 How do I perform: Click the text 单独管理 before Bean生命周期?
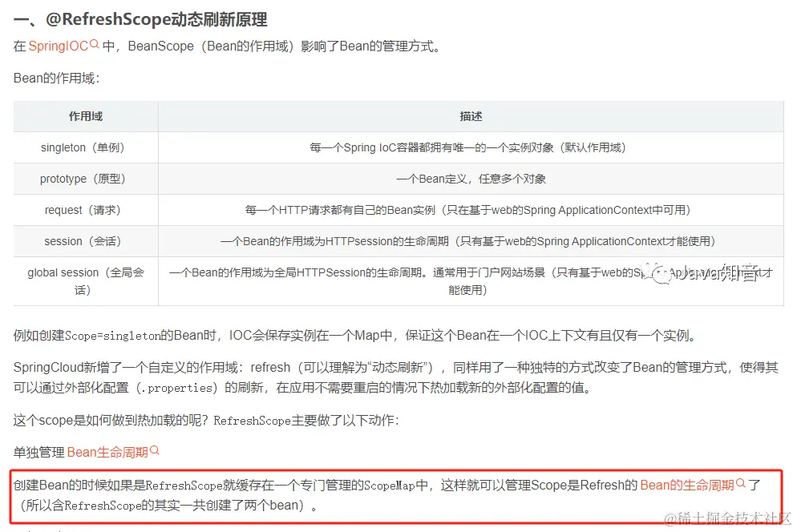coord(38,452)
